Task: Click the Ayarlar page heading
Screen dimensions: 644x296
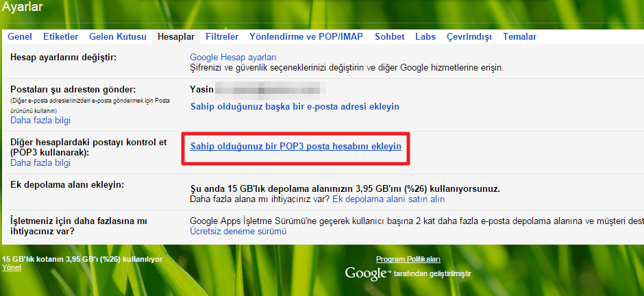Action: [22, 7]
